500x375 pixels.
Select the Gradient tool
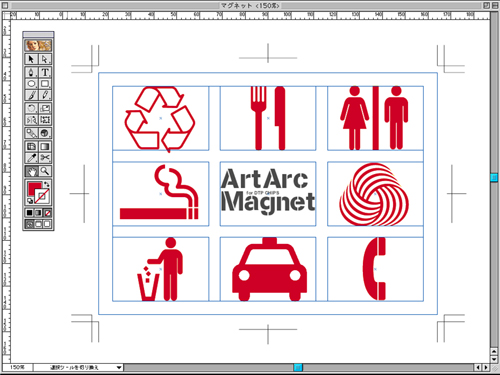(x=45, y=146)
